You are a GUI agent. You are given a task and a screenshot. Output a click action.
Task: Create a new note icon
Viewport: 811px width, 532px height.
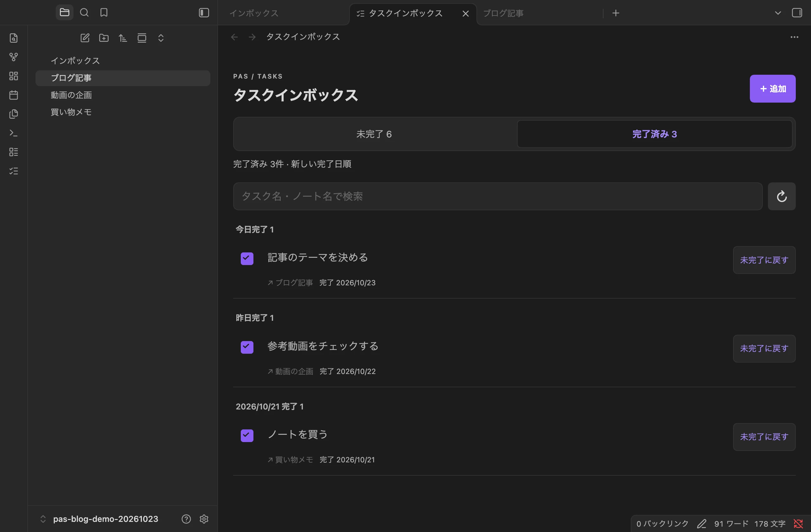click(85, 38)
